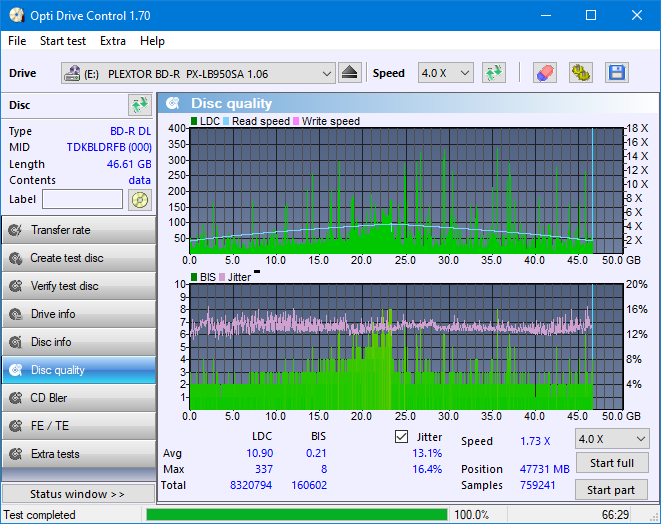
Task: Click the Drive info icon
Action: click(x=16, y=314)
